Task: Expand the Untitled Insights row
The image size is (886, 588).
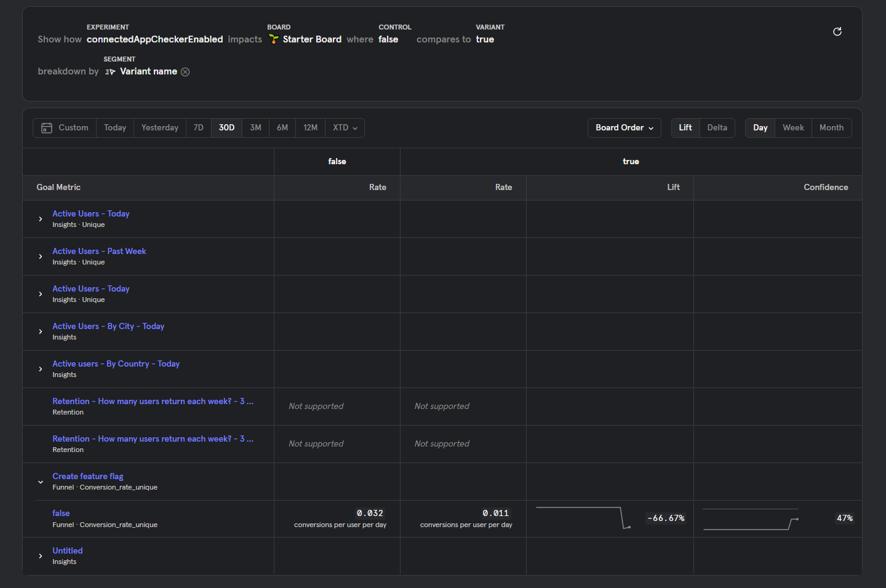Action: 41,555
